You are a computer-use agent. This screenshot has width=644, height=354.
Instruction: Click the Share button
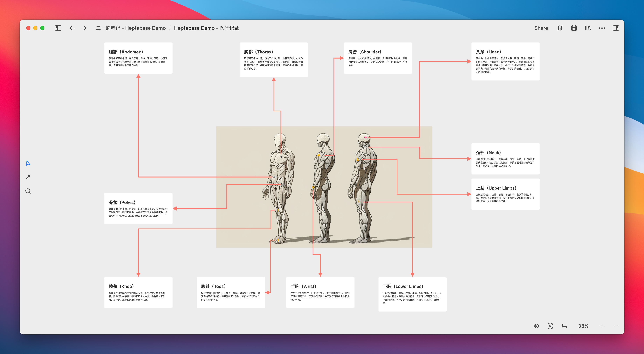pyautogui.click(x=541, y=28)
